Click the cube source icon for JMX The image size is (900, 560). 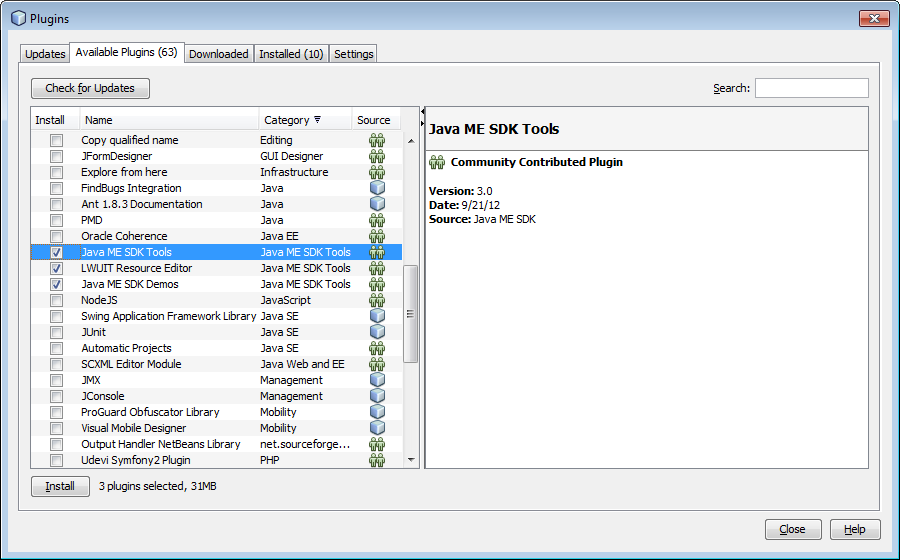[x=377, y=380]
